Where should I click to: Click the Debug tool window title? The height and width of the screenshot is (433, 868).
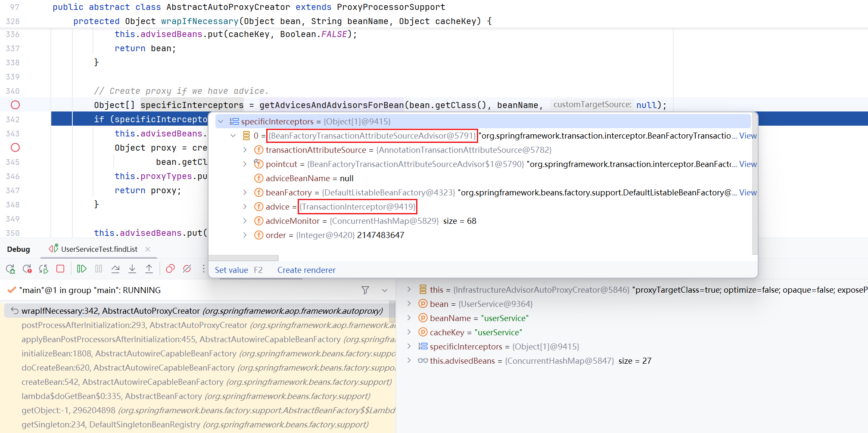(x=19, y=249)
